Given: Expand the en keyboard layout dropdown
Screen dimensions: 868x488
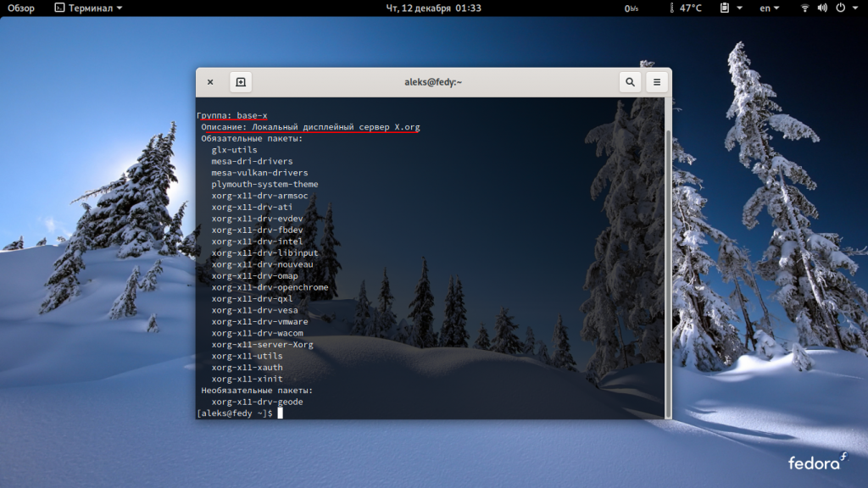Looking at the screenshot, I should tap(770, 8).
